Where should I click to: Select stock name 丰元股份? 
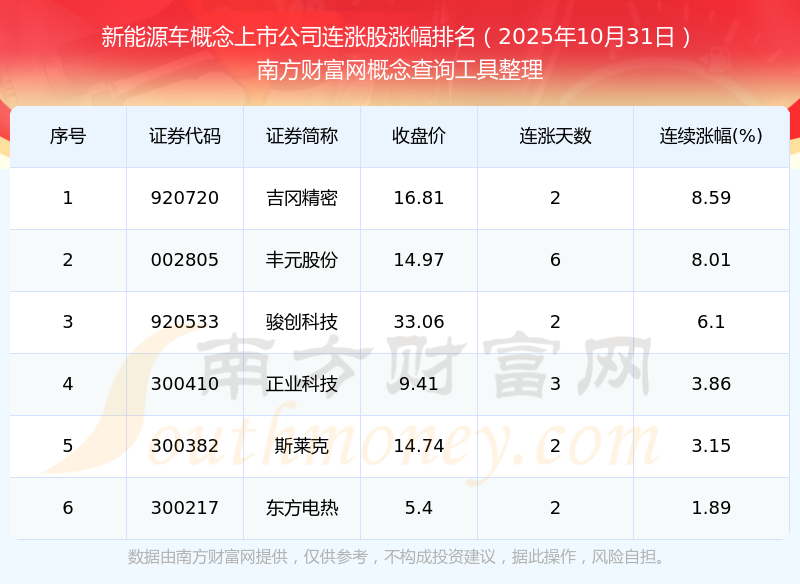pyautogui.click(x=302, y=260)
